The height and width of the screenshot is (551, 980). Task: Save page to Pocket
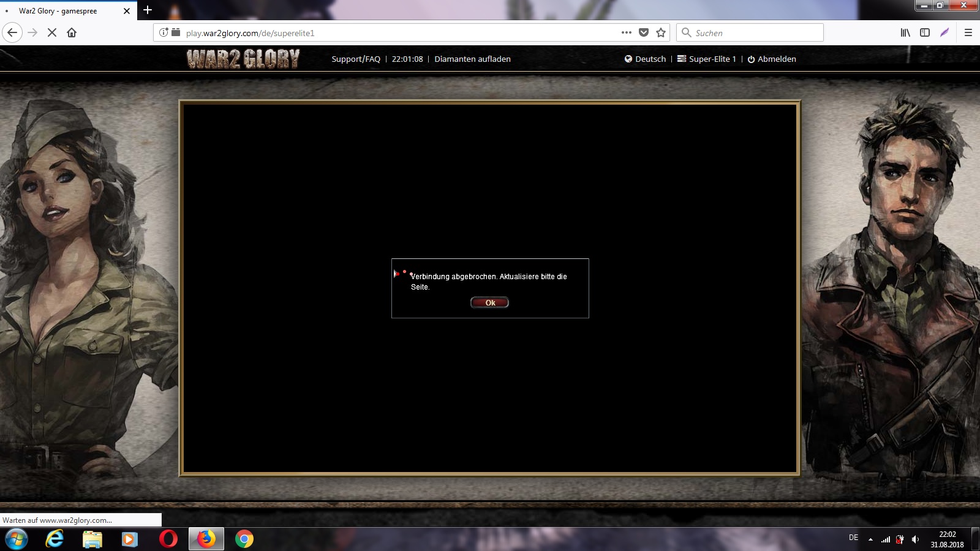pos(644,32)
